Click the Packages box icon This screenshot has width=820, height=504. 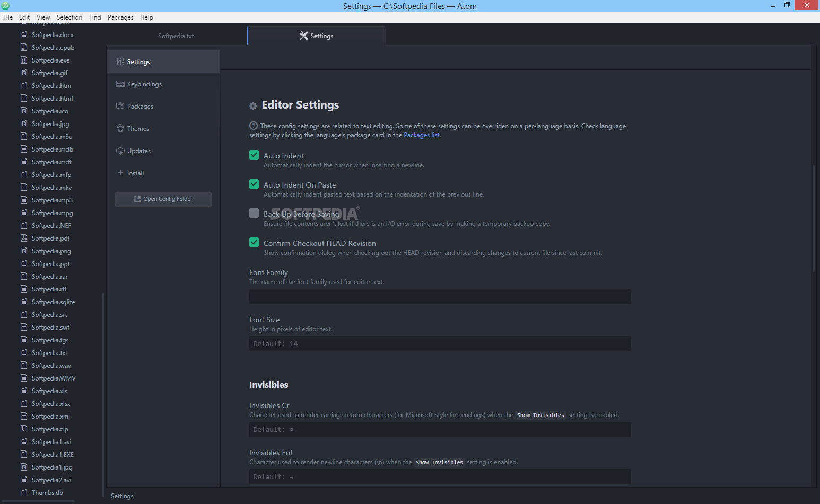(x=120, y=106)
